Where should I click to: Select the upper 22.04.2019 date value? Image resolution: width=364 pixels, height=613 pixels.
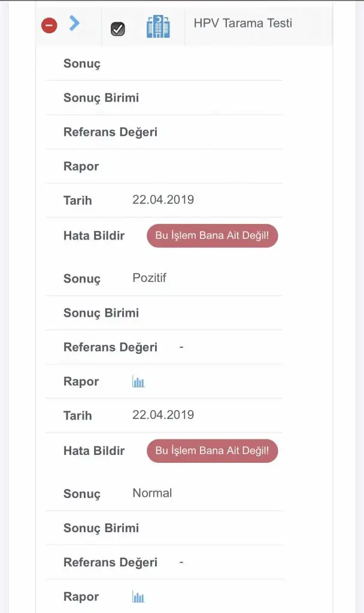click(x=163, y=199)
